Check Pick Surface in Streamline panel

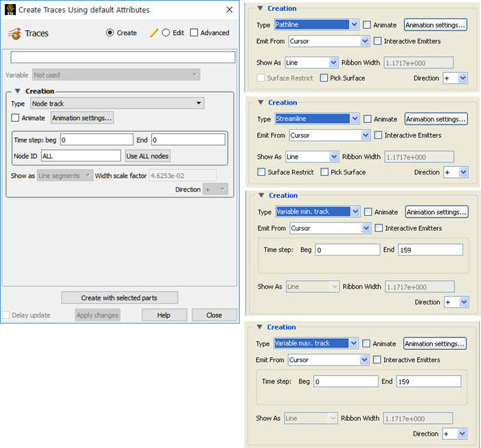click(x=324, y=172)
